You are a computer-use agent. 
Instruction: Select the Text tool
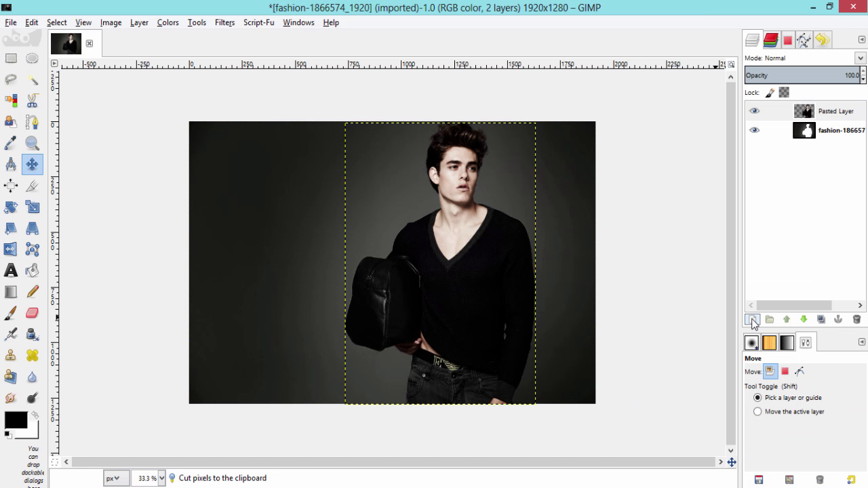coord(11,270)
